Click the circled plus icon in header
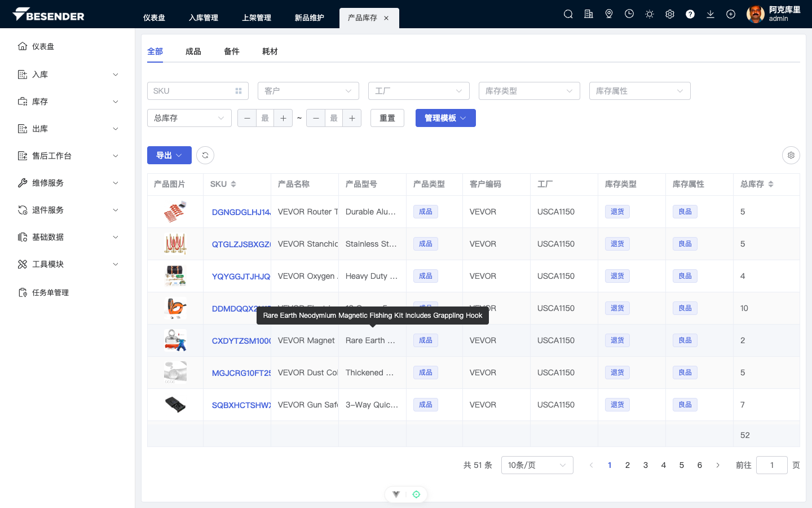812x508 pixels. (x=731, y=14)
